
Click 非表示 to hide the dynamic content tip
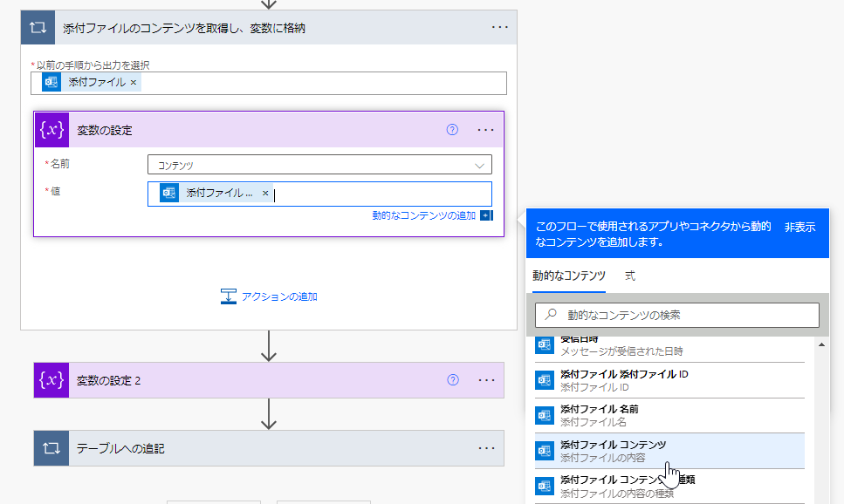[799, 227]
